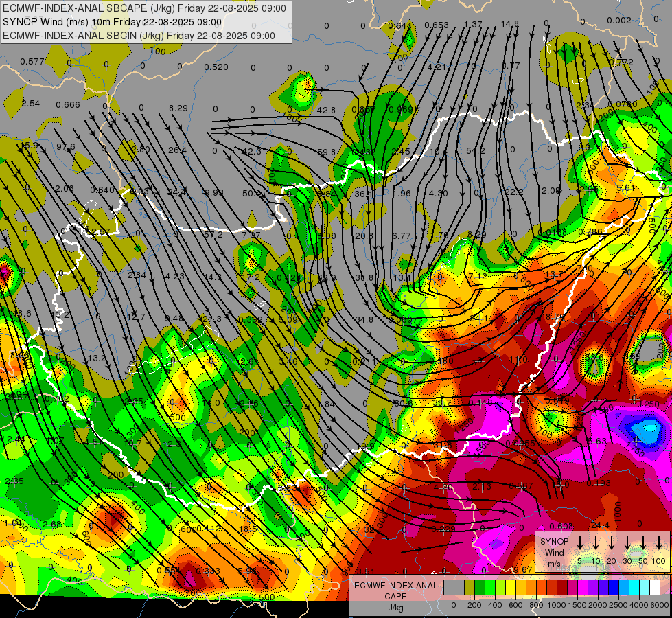Click the 34.8 value on the map

tap(364, 319)
